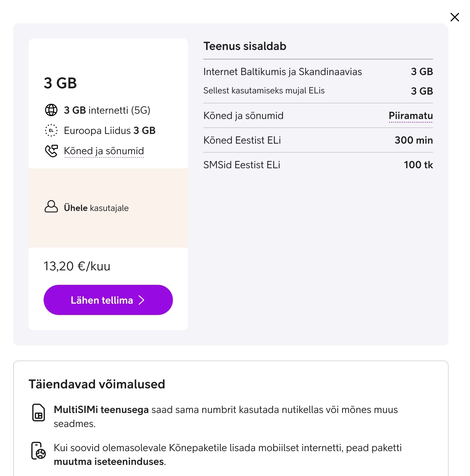Close the plan details dialog
This screenshot has width=470, height=476.
click(454, 17)
